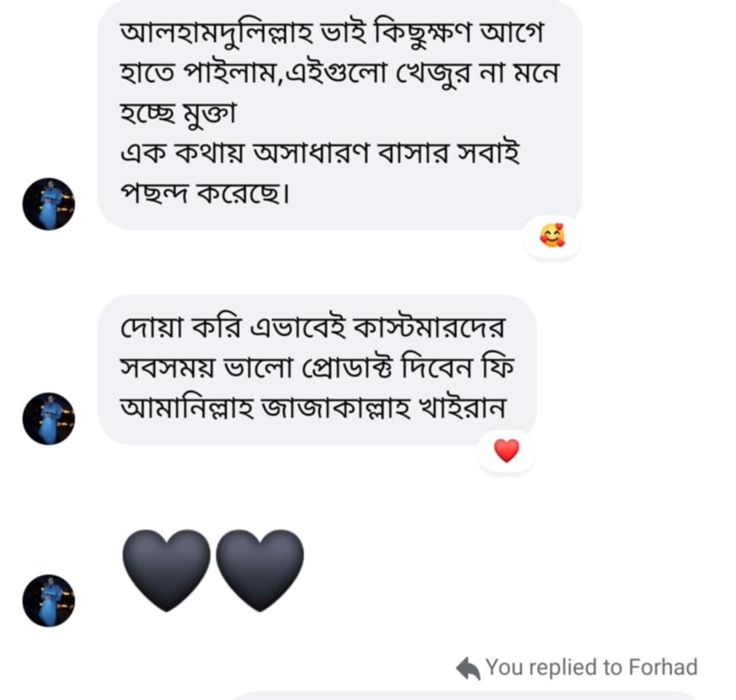Tap the partially visible bubble at the bottom
Image resolution: width=736 pixels, height=700 pixels.
[x=463, y=695]
